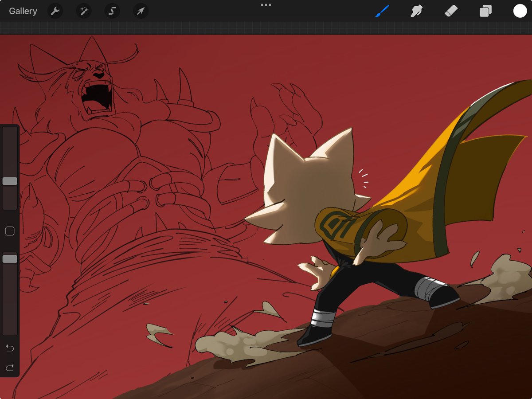Tap the redo arrow
532x399 pixels.
pos(10,367)
